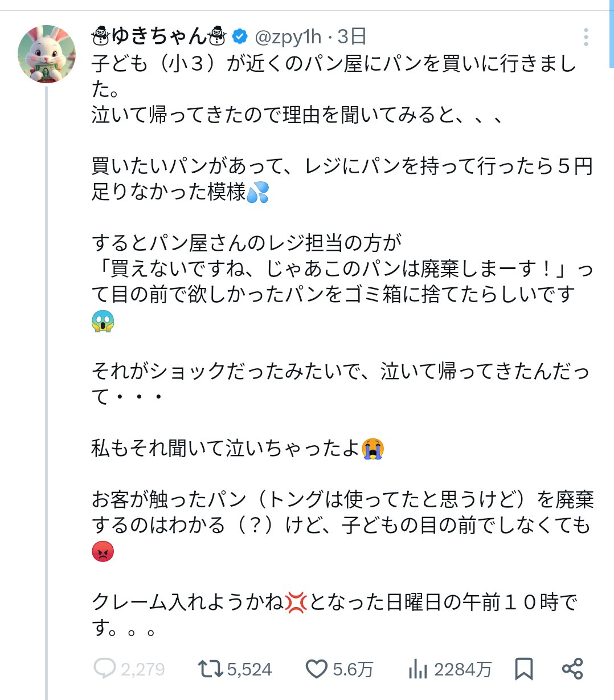The height and width of the screenshot is (700, 614).
Task: Bookmark this post
Action: pos(523,669)
